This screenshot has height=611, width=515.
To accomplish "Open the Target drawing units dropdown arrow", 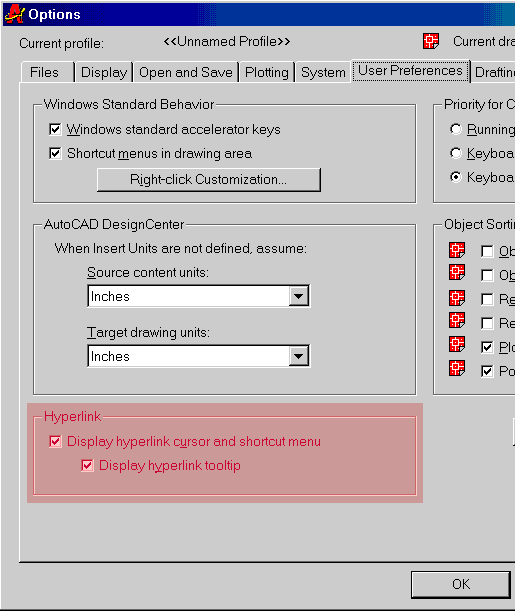I will coord(298,356).
